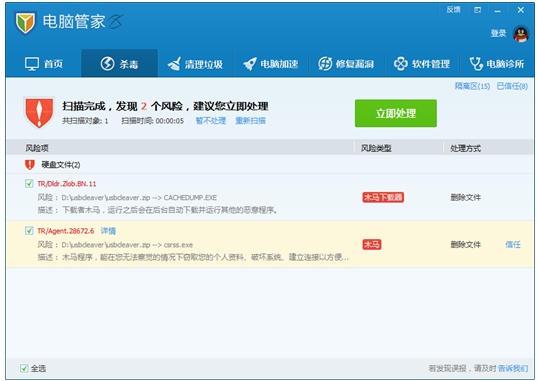
Task: Toggle the 全选 select-all checkbox
Action: click(24, 368)
